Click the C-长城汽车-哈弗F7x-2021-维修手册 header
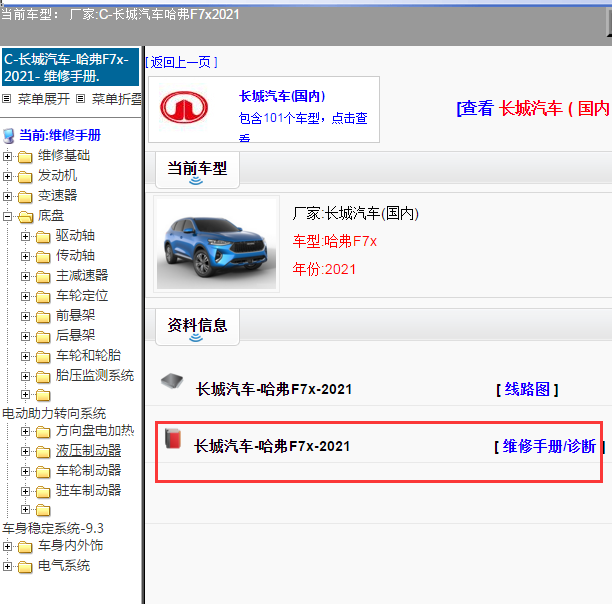Screen dimensions: 612x604 click(70, 67)
